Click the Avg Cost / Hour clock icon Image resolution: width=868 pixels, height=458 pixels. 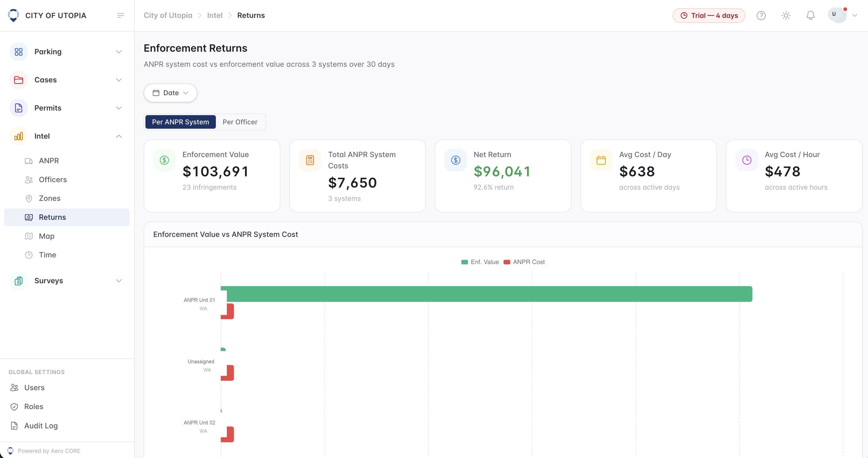point(747,160)
